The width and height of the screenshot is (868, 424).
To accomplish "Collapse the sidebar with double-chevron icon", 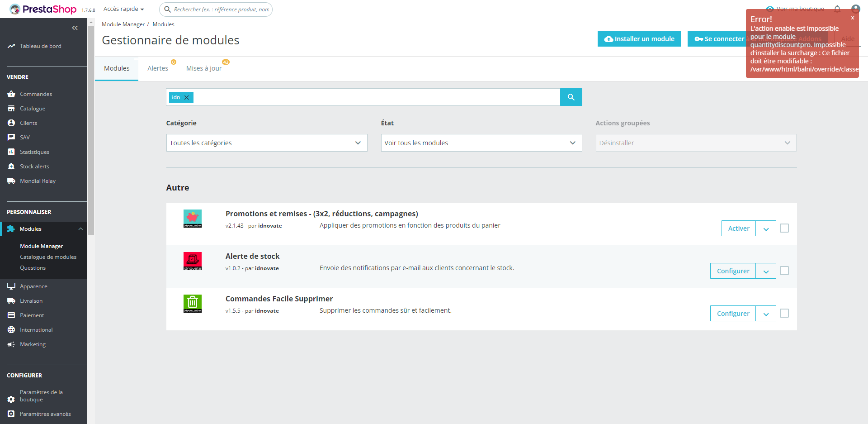I will [75, 28].
